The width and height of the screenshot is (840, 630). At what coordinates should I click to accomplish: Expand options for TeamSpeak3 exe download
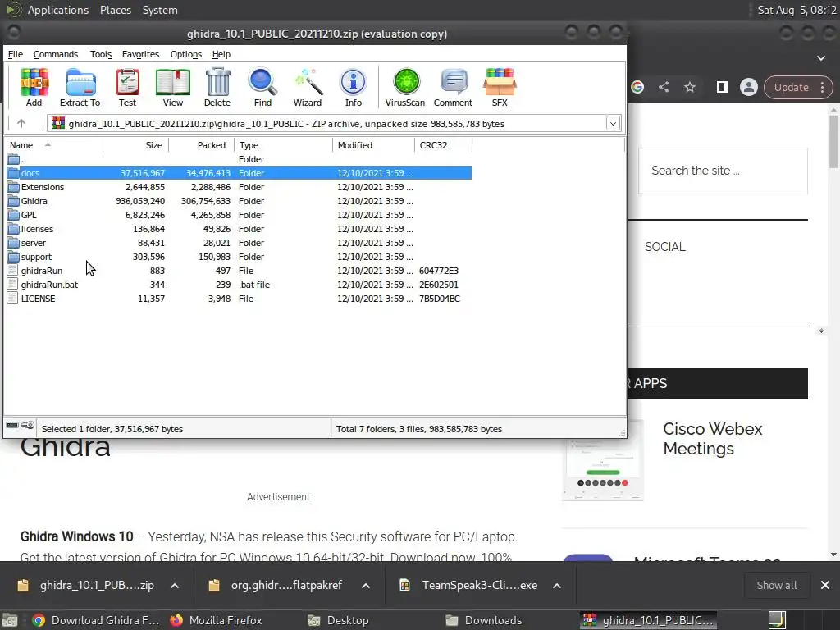(x=557, y=586)
